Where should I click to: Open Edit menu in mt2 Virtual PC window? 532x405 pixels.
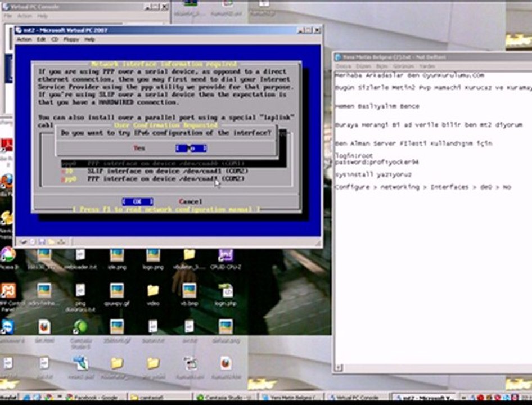[x=42, y=39]
